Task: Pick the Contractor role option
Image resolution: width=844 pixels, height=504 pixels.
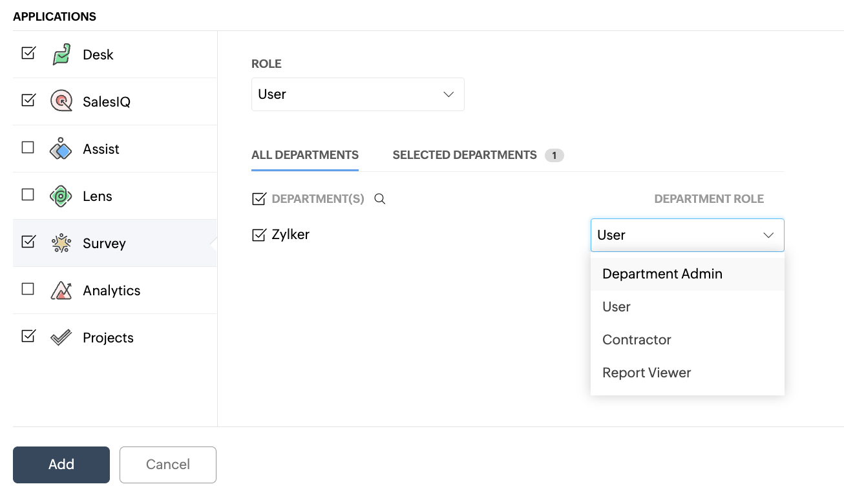Action: click(x=637, y=340)
